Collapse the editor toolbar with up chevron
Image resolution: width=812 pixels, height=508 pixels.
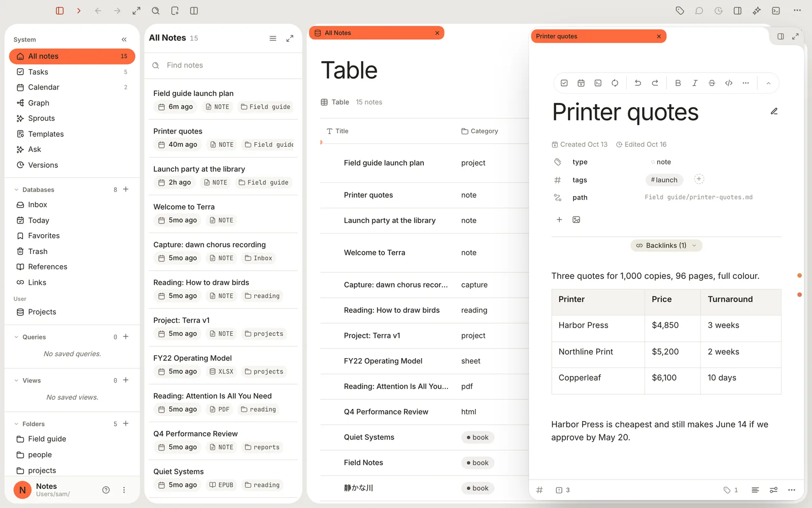[768, 83]
